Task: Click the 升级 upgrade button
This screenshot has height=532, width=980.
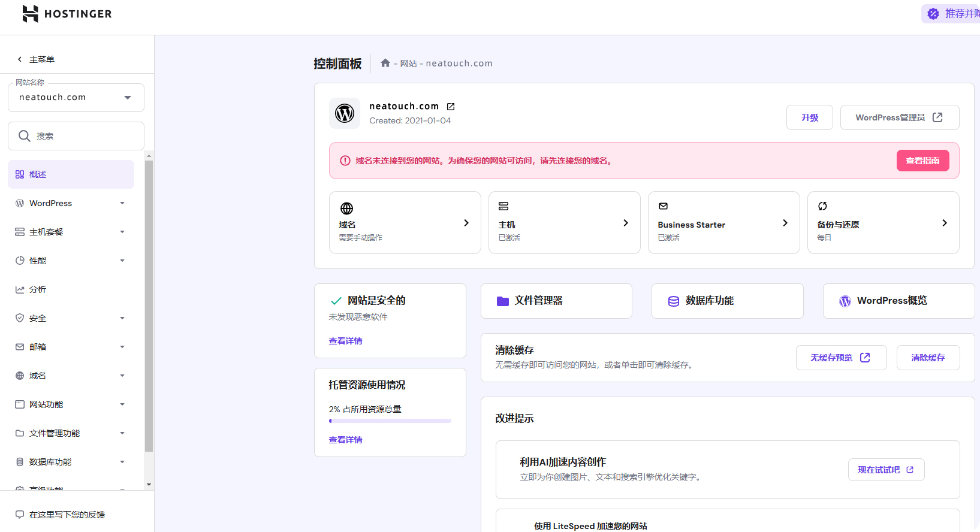Action: [x=810, y=117]
